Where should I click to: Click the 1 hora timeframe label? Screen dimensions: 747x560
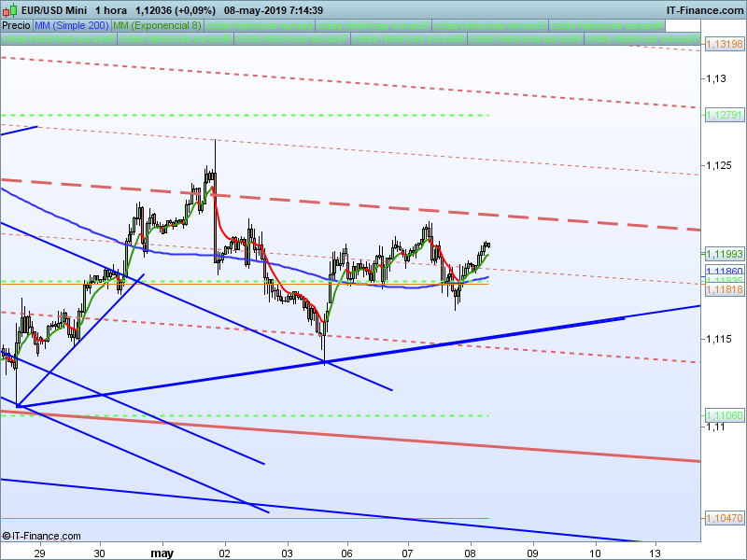[x=110, y=10]
